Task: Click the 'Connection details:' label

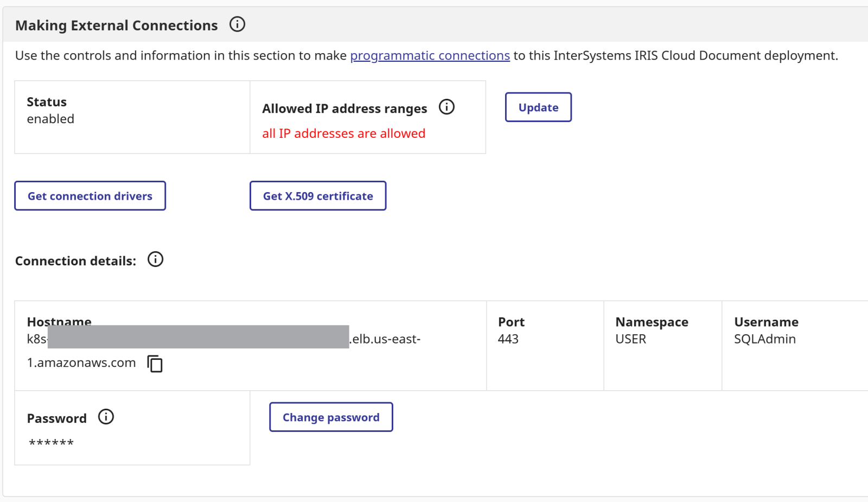Action: coord(75,261)
